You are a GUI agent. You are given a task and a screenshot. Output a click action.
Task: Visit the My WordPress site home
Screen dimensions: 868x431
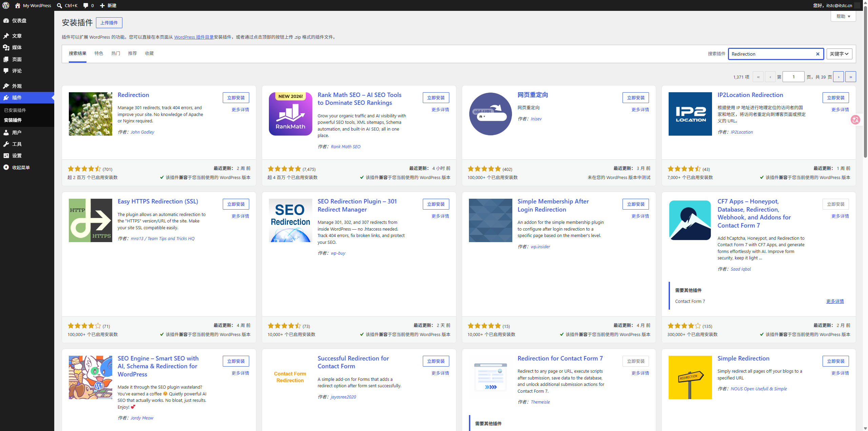(33, 5)
